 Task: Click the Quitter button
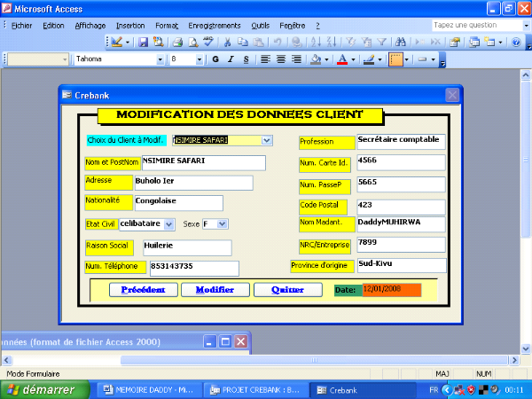click(x=287, y=290)
